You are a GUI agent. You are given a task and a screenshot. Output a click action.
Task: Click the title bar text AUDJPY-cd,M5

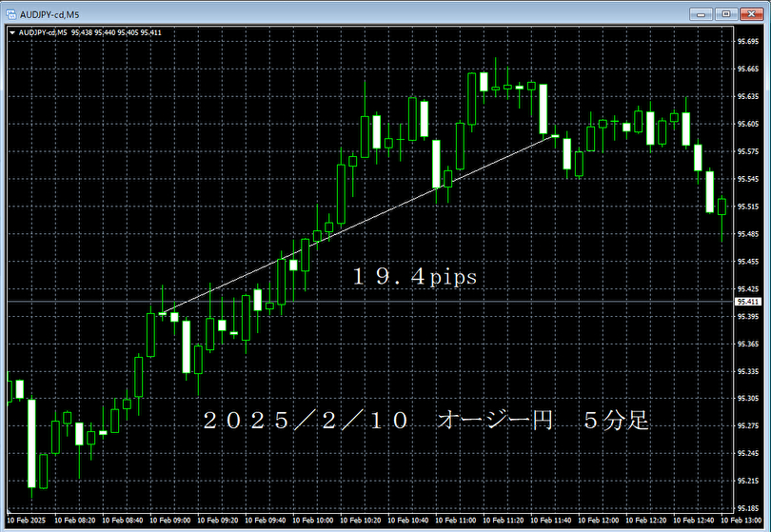(x=49, y=13)
